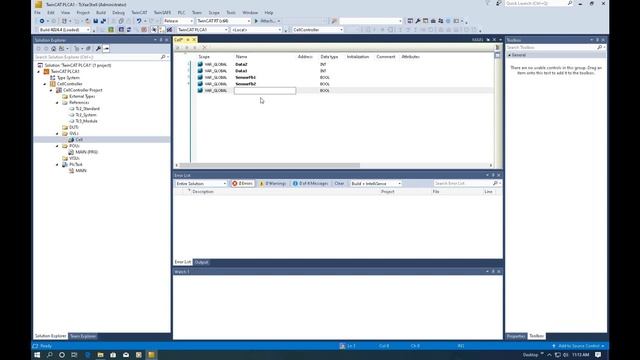Click the Solution Explorer window icon in right toolbar

(x=410, y=21)
